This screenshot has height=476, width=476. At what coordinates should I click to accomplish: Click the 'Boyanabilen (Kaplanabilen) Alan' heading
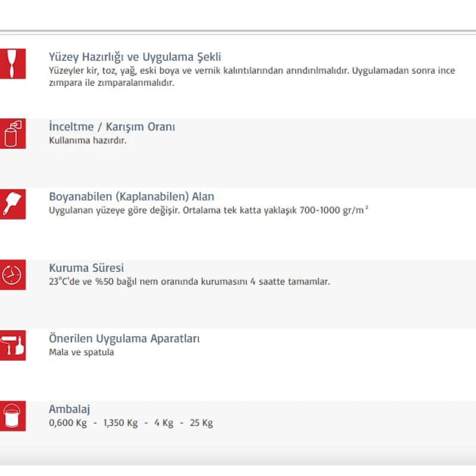(131, 196)
